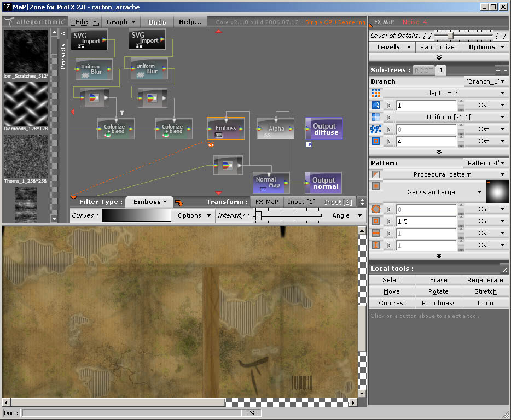The image size is (511, 420).
Task: Click the Gaussian Large pattern preview
Action: pyautogui.click(x=497, y=192)
